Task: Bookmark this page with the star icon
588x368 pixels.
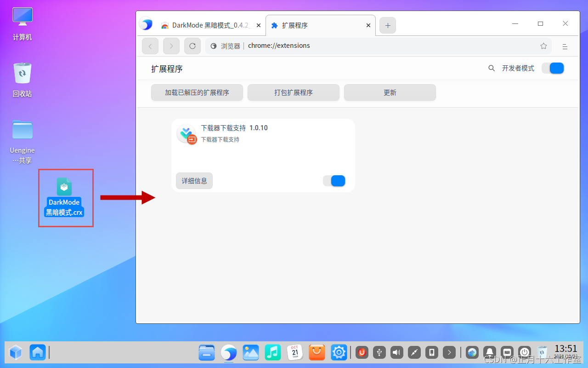Action: click(543, 46)
